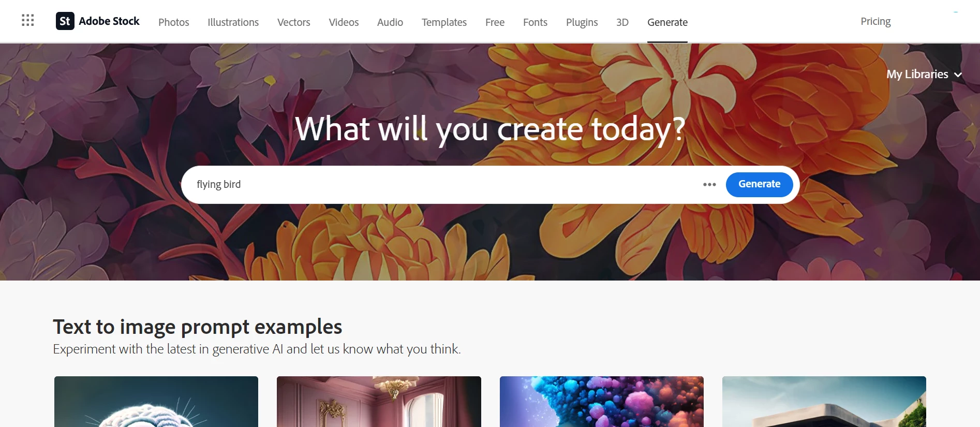Open the Photos menu item
Image resolution: width=980 pixels, height=427 pixels.
(174, 22)
